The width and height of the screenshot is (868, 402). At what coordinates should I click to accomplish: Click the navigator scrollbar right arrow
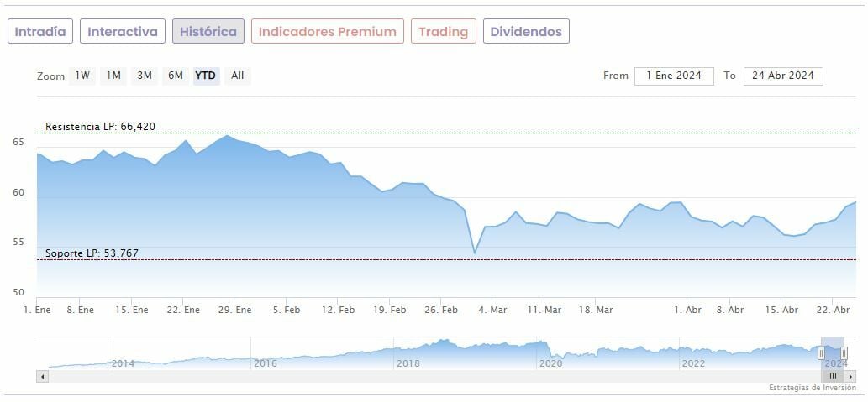pyautogui.click(x=851, y=377)
